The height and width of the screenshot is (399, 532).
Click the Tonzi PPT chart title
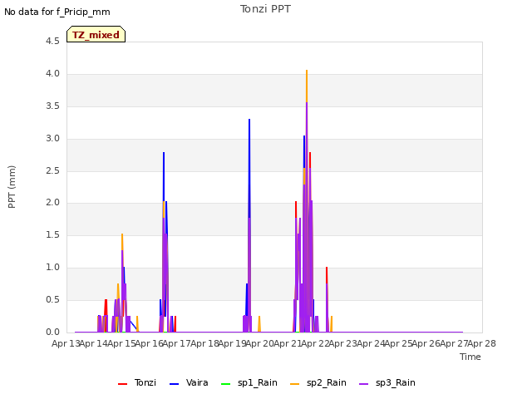(x=265, y=9)
